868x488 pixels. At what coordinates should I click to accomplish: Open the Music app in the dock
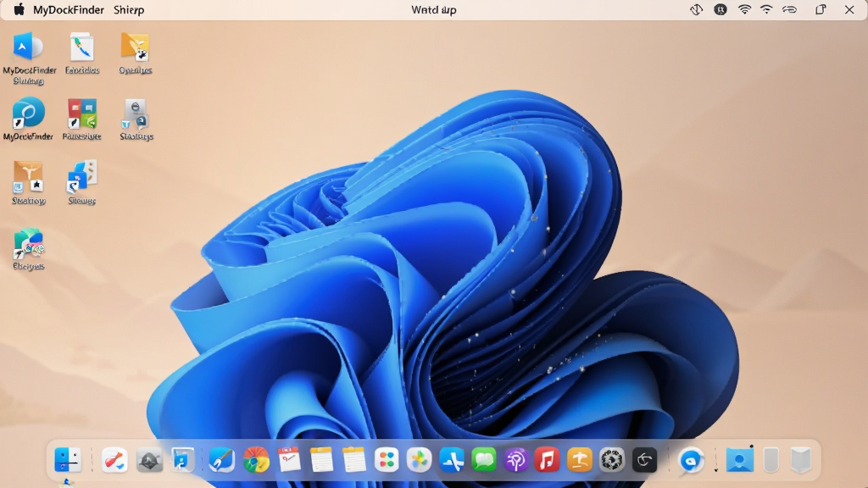(547, 460)
